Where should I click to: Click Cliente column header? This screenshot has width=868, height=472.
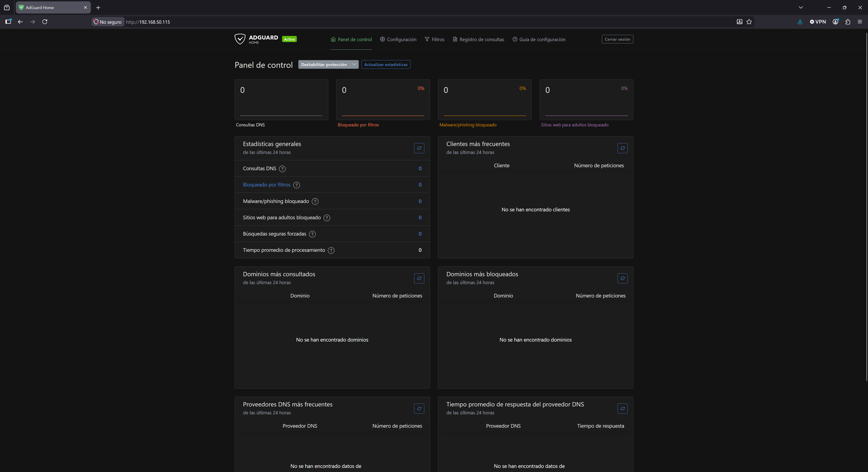[x=501, y=165]
